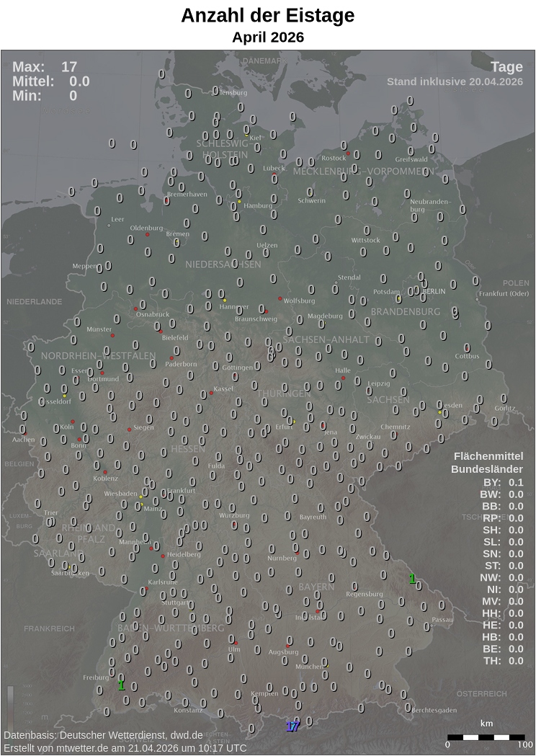The image size is (536, 756).
Task: Select the Berlin city label
Action: tap(434, 291)
